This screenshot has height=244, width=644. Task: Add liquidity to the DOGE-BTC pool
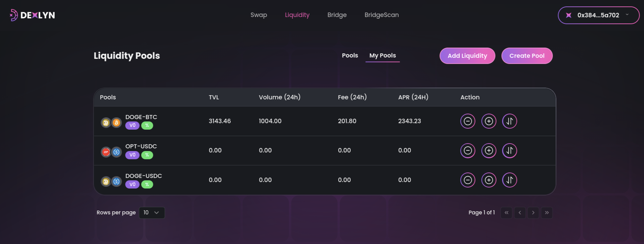(x=489, y=121)
